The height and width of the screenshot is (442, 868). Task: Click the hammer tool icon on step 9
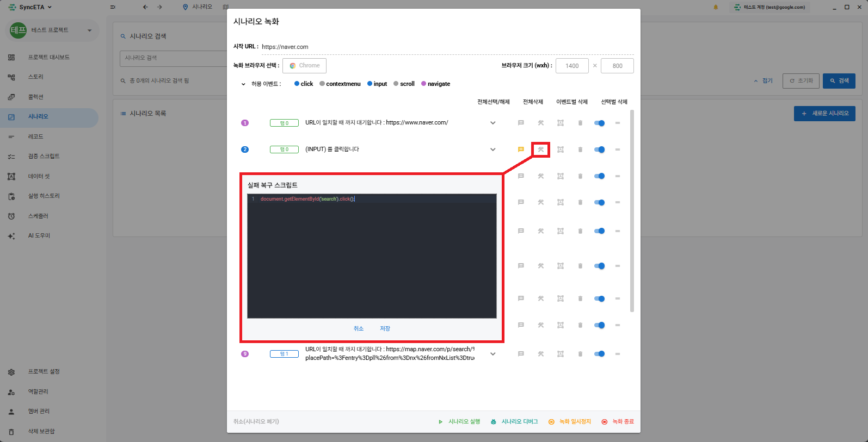point(540,354)
